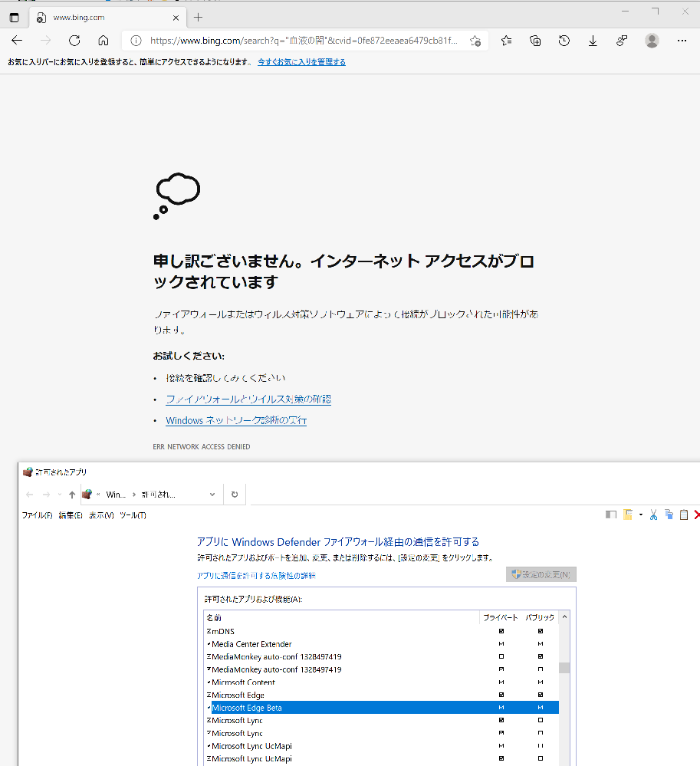The width and height of the screenshot is (700, 766).
Task: Open the 編集(E) menu
Action: coord(71,515)
